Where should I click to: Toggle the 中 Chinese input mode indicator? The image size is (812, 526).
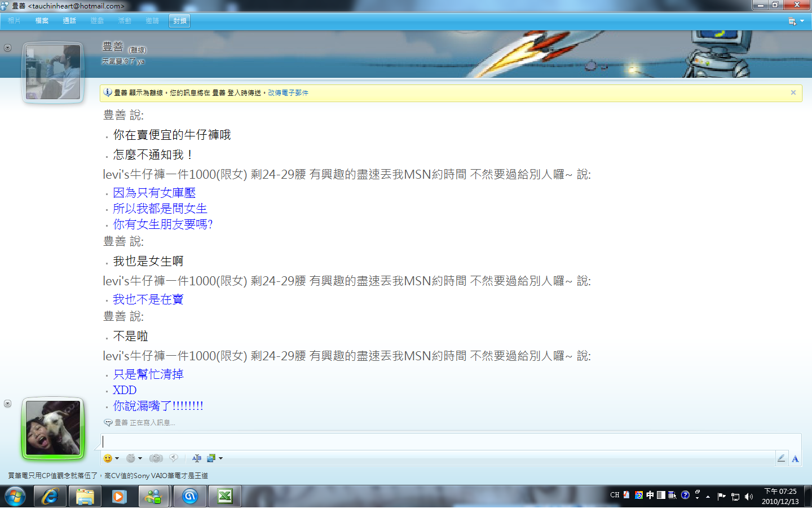click(650, 495)
